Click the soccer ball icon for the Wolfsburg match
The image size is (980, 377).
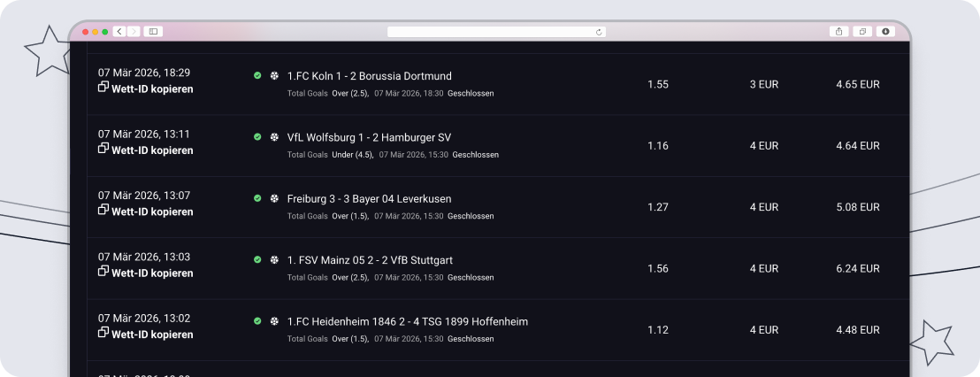pos(274,137)
